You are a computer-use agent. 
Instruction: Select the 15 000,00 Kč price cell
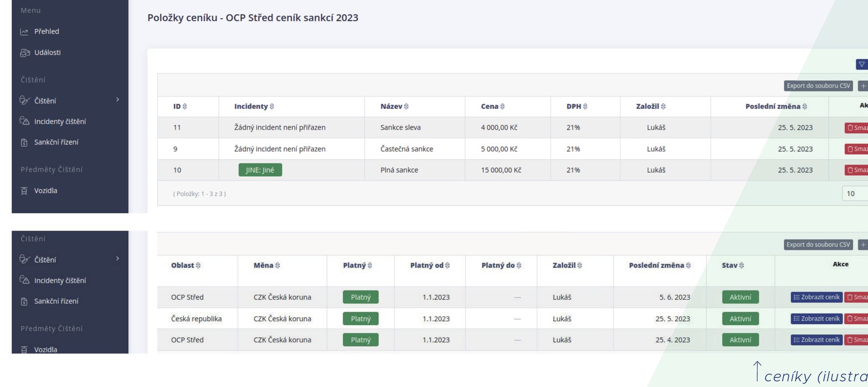pyautogui.click(x=501, y=170)
